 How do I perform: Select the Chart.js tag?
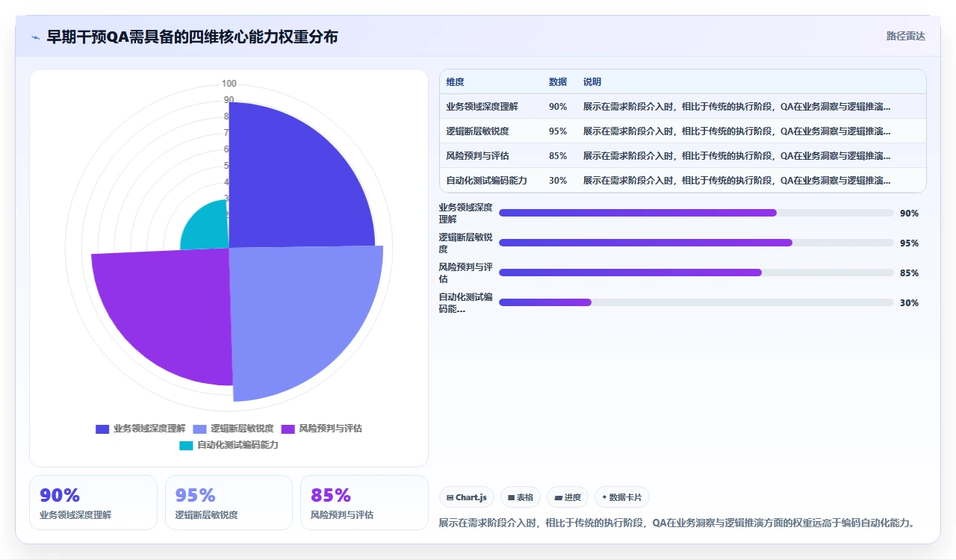(x=467, y=497)
